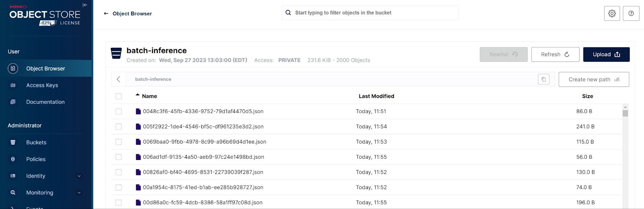The image size is (644, 209).
Task: Copy the path with the copy icon
Action: tap(543, 79)
